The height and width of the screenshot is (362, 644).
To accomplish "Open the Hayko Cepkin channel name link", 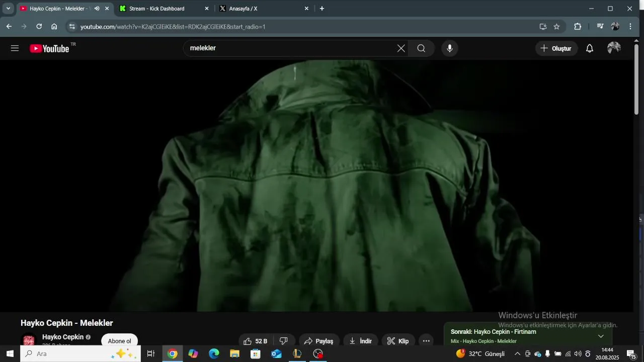I will (63, 337).
